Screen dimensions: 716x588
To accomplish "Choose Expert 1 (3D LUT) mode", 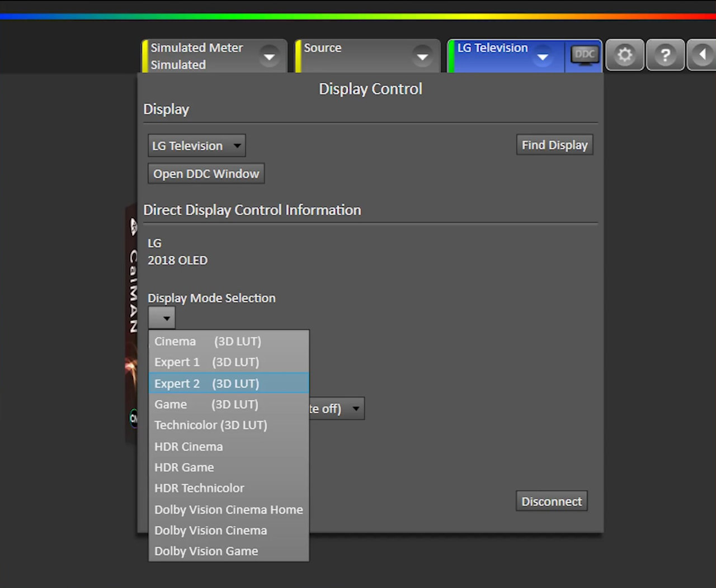I will coord(206,362).
